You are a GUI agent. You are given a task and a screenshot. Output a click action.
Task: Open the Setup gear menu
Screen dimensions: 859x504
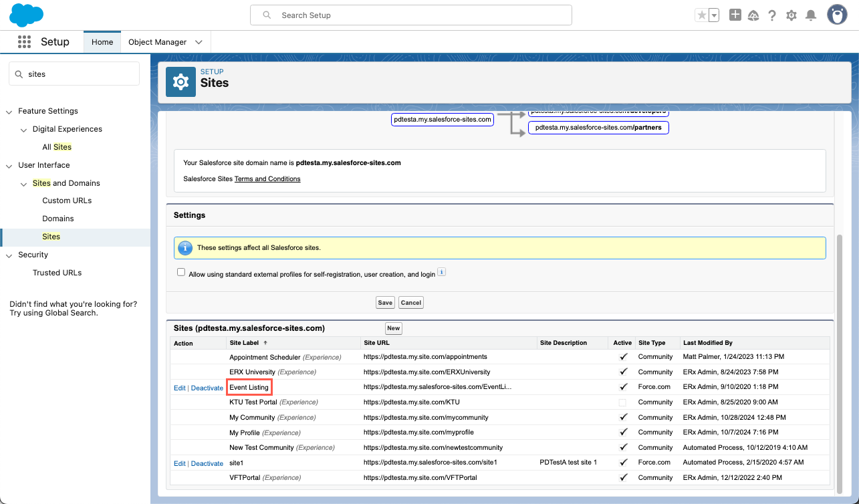tap(791, 15)
